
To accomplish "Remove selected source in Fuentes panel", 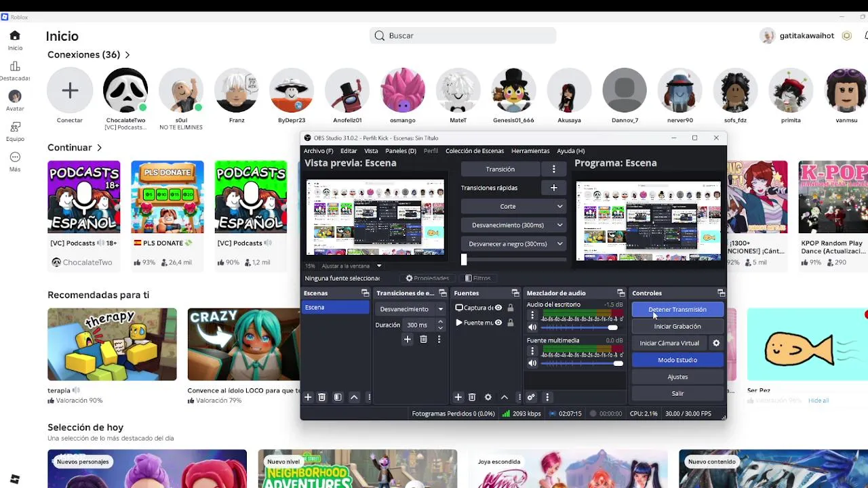I will tap(472, 397).
